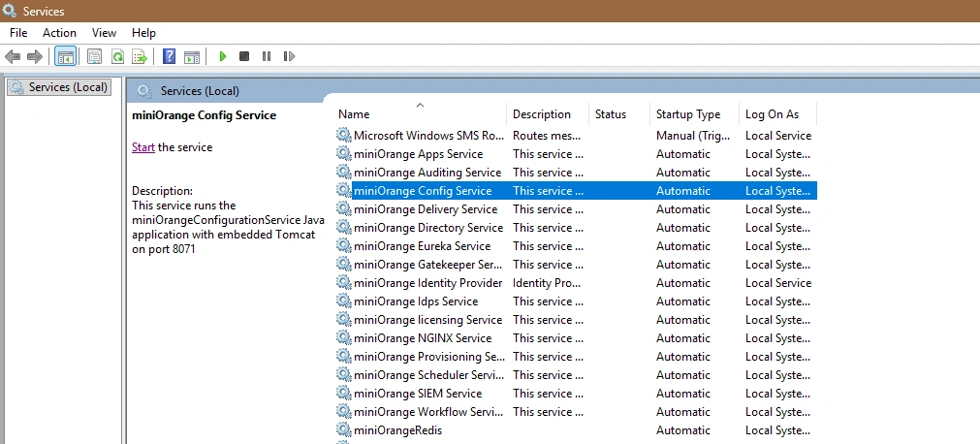Screen dimensions: 980x444
Task: Select the miniOrange Scheduler Service row
Action: (x=576, y=374)
